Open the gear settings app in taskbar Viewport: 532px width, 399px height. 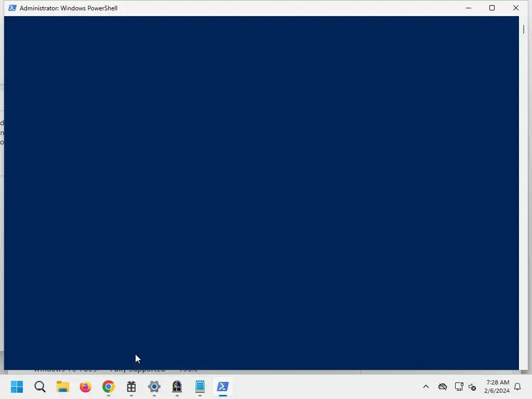154,387
